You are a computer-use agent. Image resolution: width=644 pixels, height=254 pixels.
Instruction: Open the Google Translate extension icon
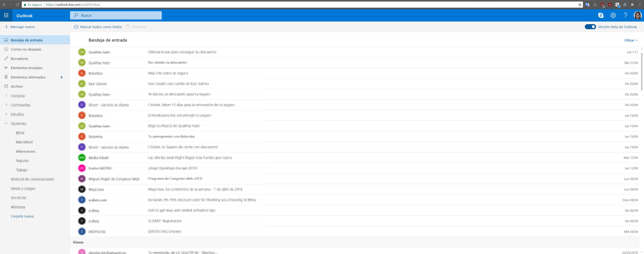[x=587, y=4]
